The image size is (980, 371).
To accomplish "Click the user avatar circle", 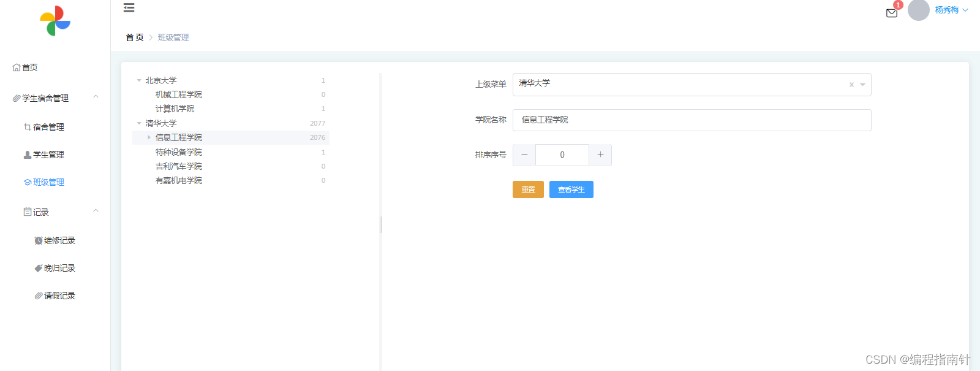I will point(919,10).
